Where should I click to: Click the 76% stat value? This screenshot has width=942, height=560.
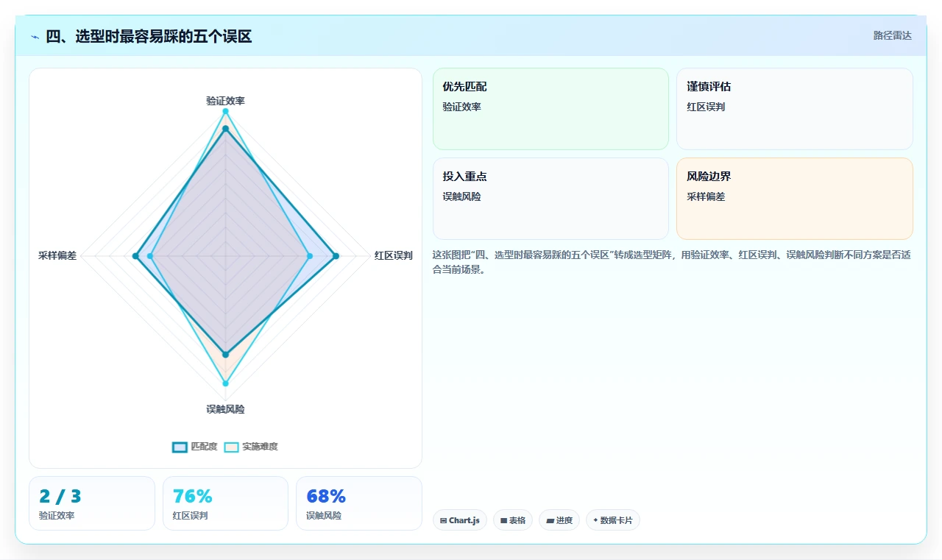(192, 497)
